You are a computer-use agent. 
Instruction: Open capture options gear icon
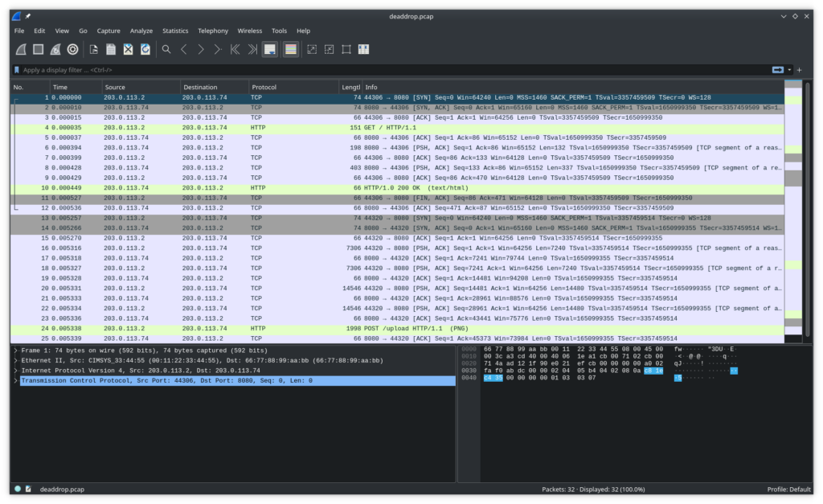[73, 49]
